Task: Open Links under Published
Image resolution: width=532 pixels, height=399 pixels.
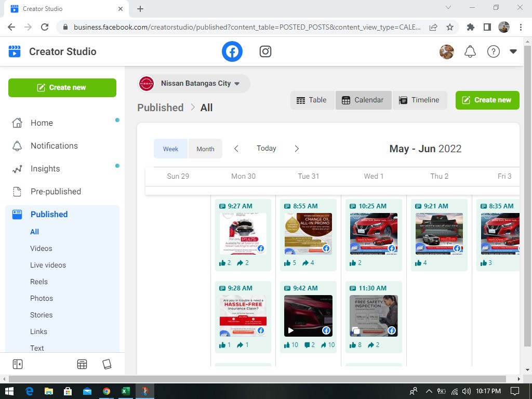Action: 38,331
